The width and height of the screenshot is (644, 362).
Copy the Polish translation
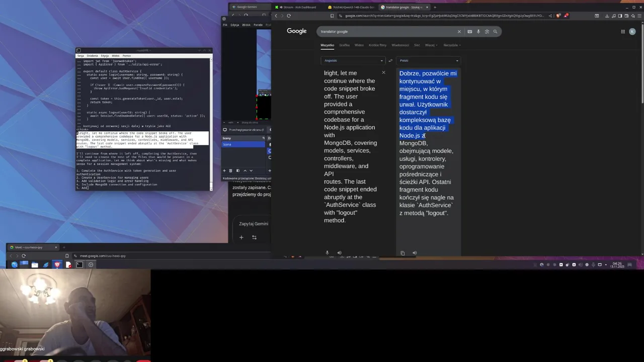(403, 253)
